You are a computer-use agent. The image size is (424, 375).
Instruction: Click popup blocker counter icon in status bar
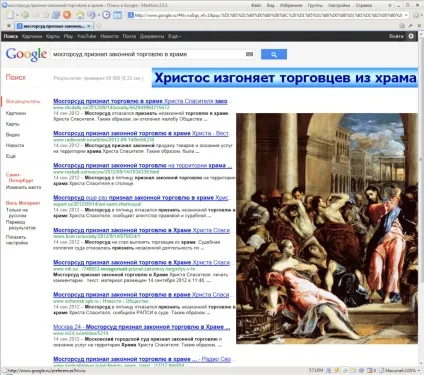371,370
